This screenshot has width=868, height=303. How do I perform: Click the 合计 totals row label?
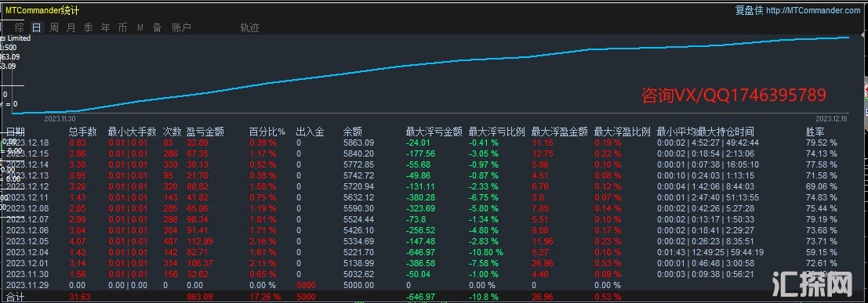point(16,298)
